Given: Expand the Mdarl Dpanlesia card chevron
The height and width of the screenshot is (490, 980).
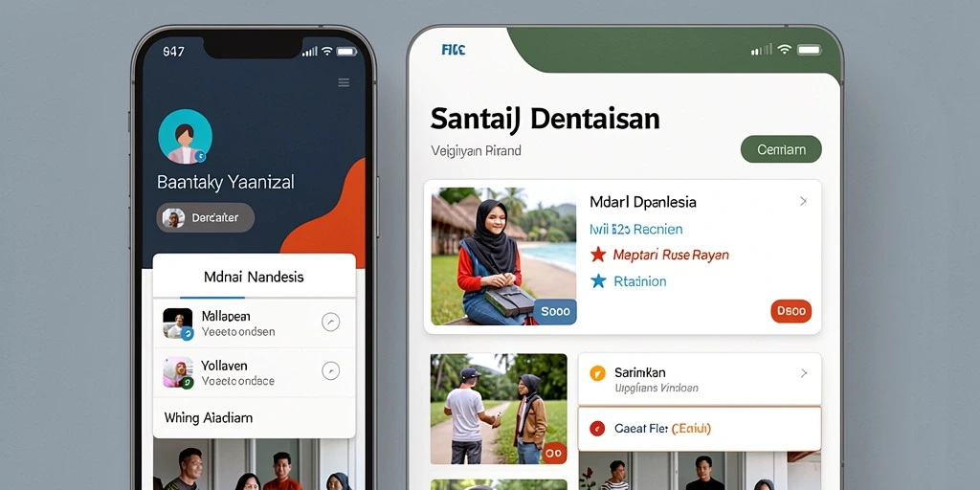Looking at the screenshot, I should click(x=803, y=201).
